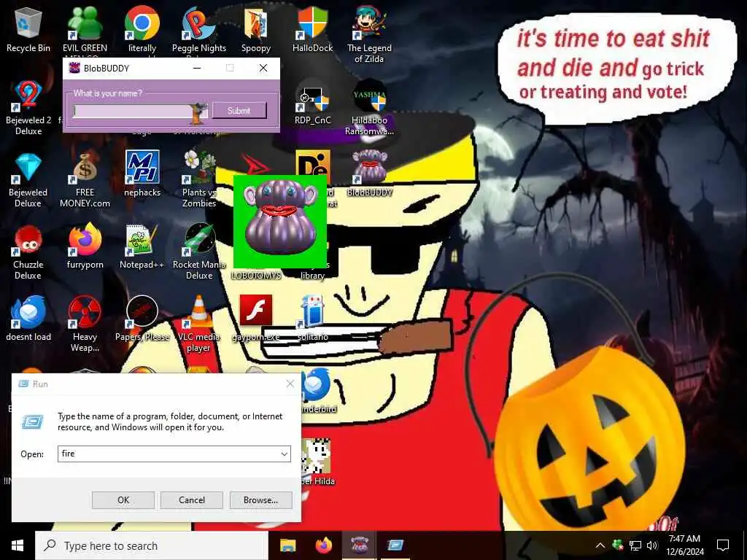Screen dimensions: 747x560
Task: Open the notification center icon
Action: point(723,545)
